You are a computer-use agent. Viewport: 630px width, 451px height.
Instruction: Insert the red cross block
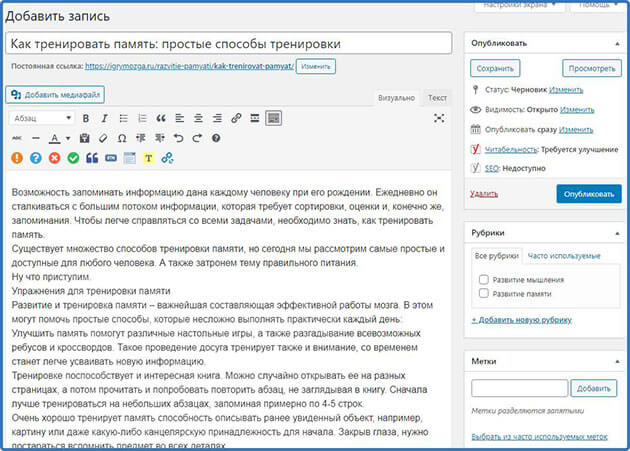click(55, 158)
